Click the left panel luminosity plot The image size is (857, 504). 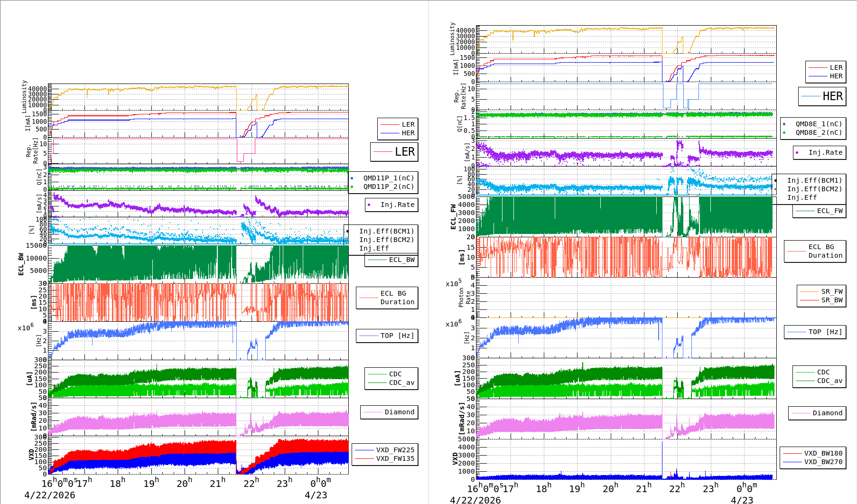click(198, 98)
